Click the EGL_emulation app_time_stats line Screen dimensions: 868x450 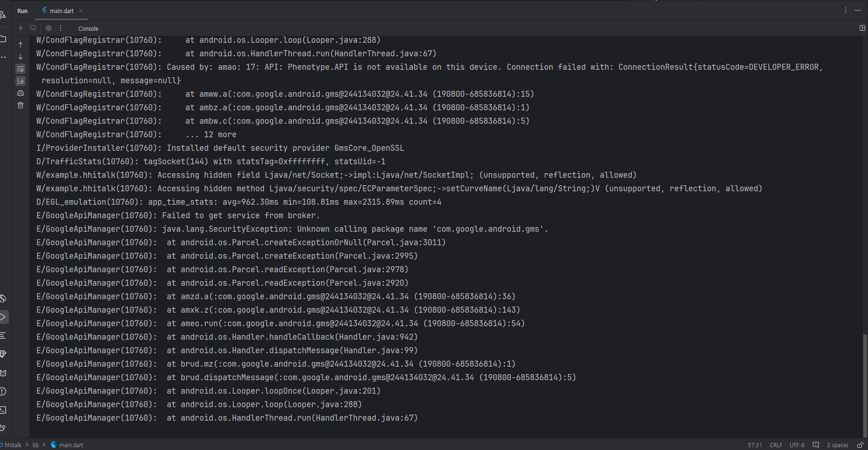(239, 202)
